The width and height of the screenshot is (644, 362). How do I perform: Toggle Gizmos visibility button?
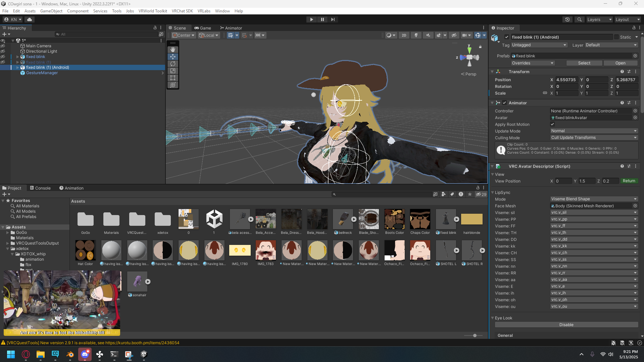[x=478, y=35]
